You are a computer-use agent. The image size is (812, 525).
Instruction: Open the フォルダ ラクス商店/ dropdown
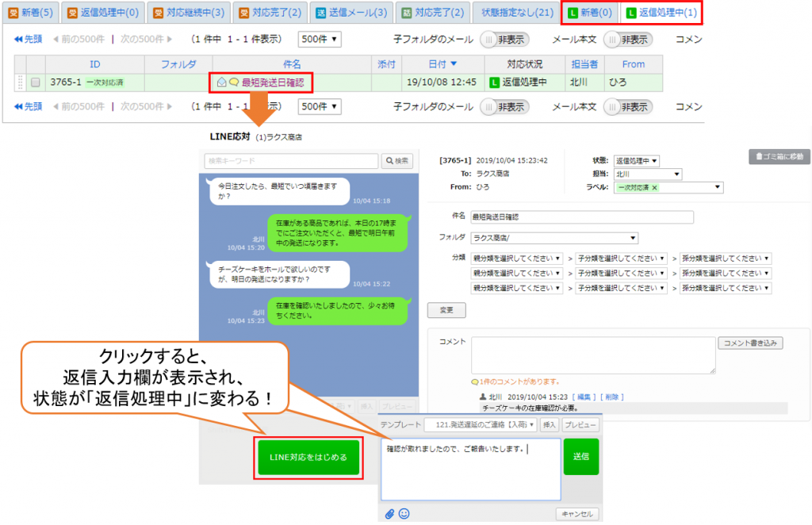click(554, 238)
